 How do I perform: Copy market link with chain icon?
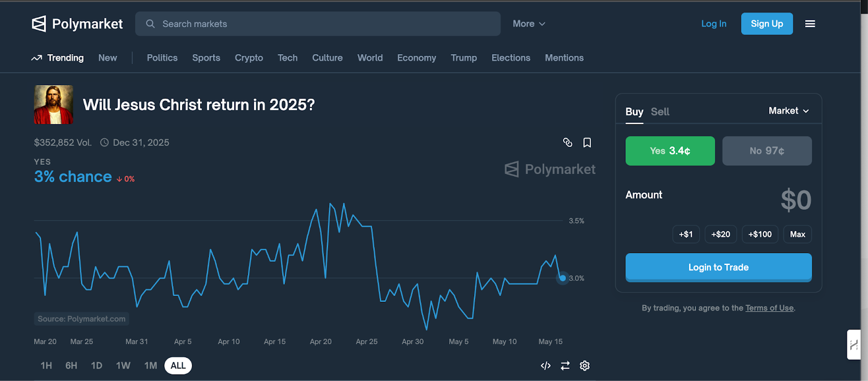tap(567, 143)
